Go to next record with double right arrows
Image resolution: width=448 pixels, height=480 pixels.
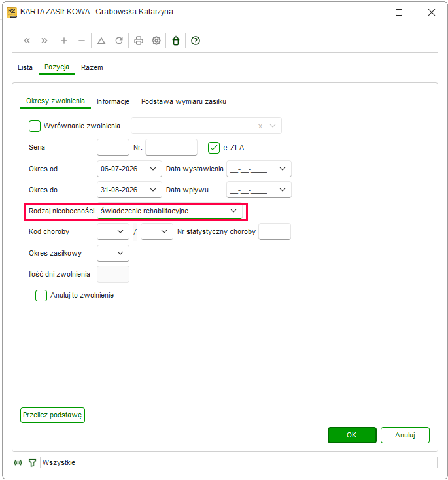coord(44,41)
